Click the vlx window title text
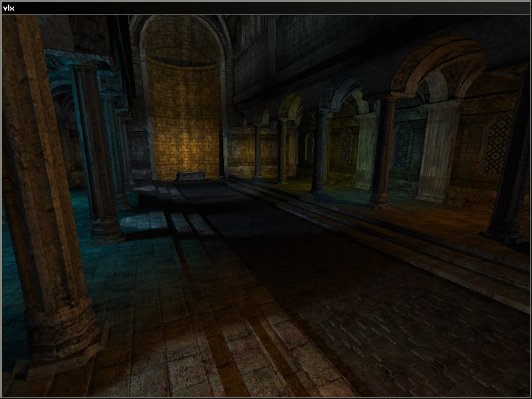Screen dimensions: 532x399 (x=8, y=8)
